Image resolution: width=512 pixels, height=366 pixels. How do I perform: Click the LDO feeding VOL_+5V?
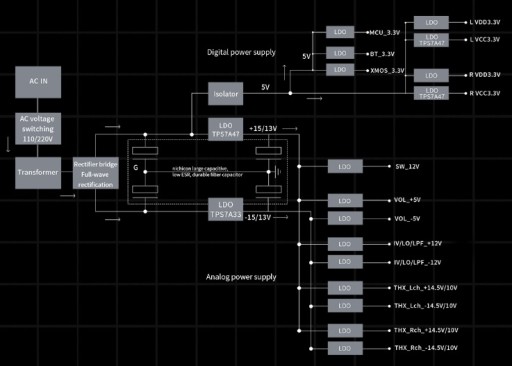click(x=345, y=201)
